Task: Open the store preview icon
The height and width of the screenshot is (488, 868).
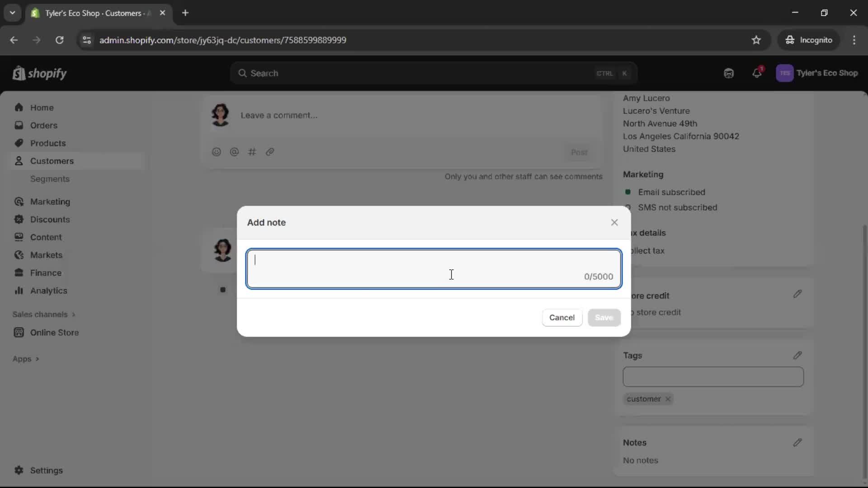Action: [729, 73]
